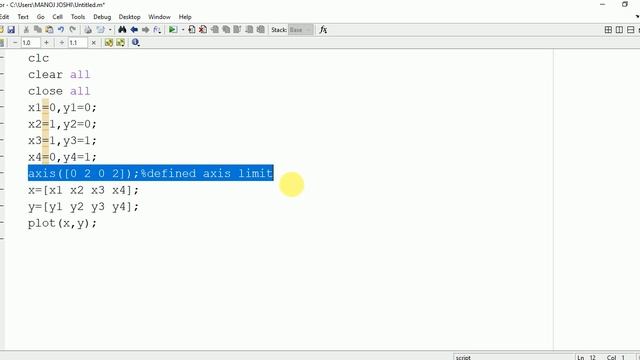Viewport: 640px width, 360px height.
Task: Toggle breakpoint dash beside close all line
Action: (x=2, y=91)
